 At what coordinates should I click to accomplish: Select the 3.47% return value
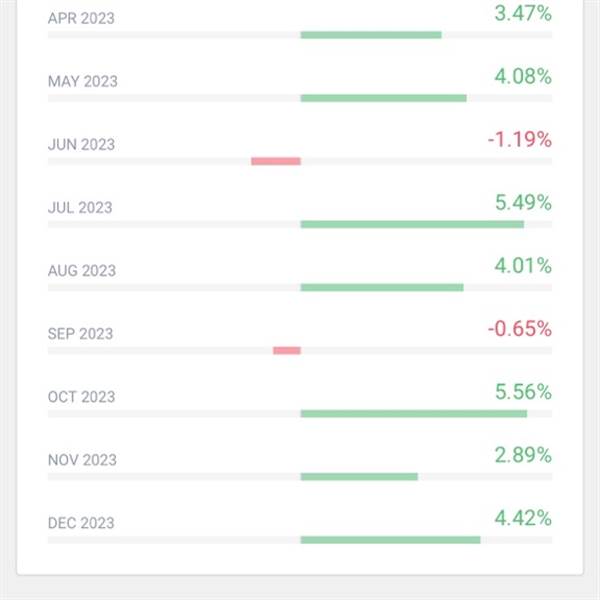[522, 14]
